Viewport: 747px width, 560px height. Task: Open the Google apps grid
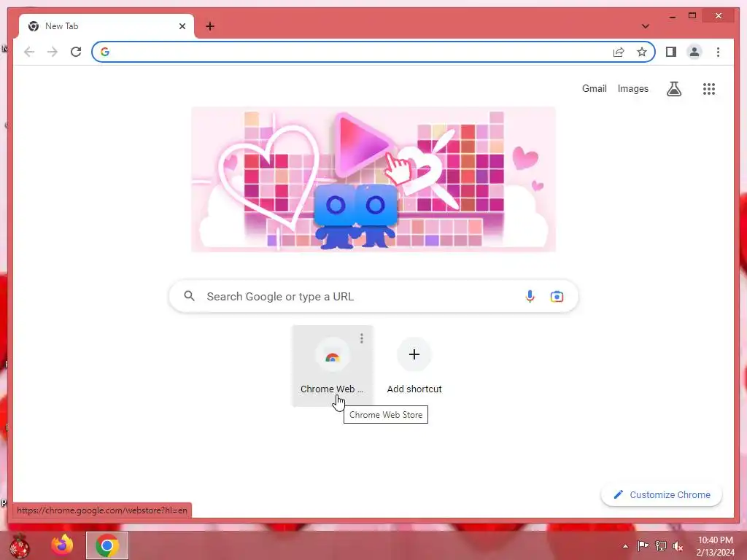pos(709,88)
